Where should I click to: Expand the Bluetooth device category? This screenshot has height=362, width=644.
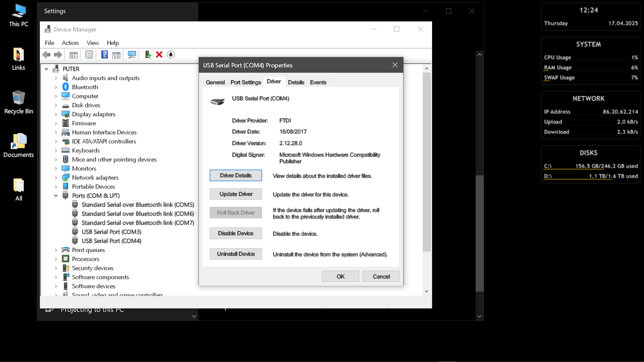coord(56,87)
